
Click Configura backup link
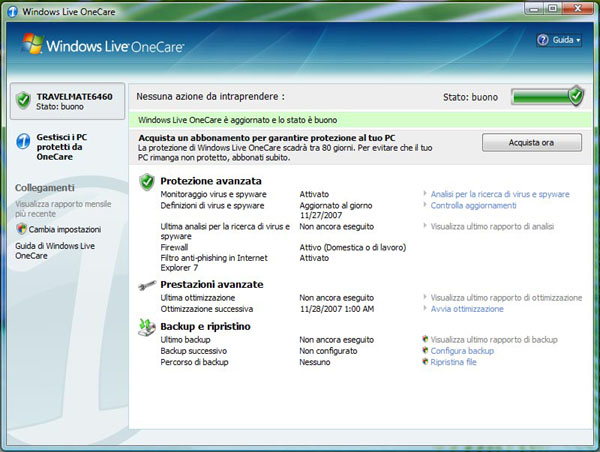point(462,351)
